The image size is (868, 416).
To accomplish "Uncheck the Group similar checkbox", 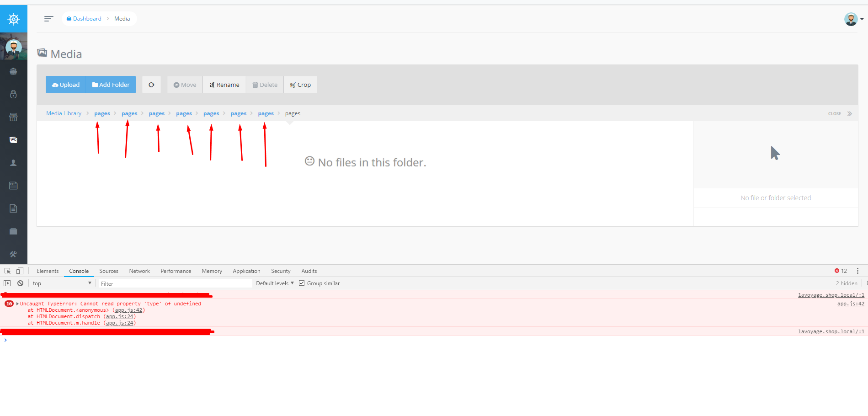I will [x=302, y=283].
